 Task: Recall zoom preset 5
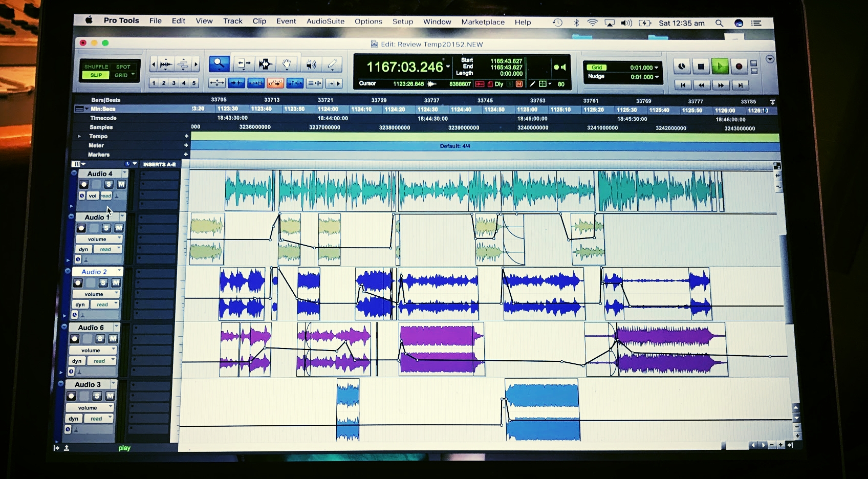pos(194,83)
